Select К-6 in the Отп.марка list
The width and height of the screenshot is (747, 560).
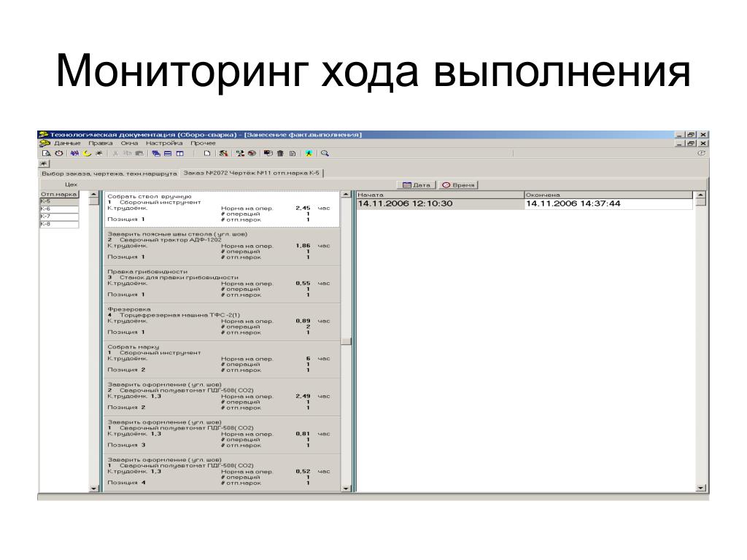59,209
